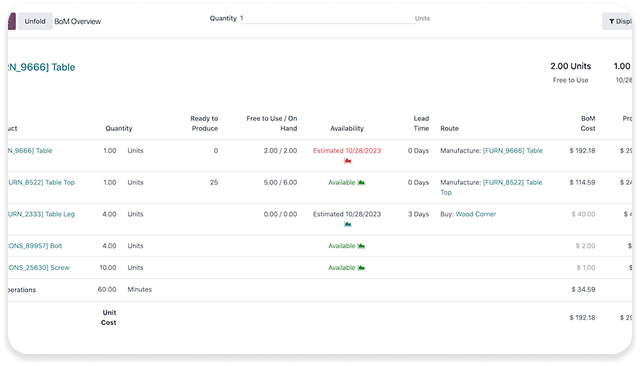Screen dimensions: 640x366
Task: Click the blue forecast icon for Table Leg
Action: tap(347, 224)
